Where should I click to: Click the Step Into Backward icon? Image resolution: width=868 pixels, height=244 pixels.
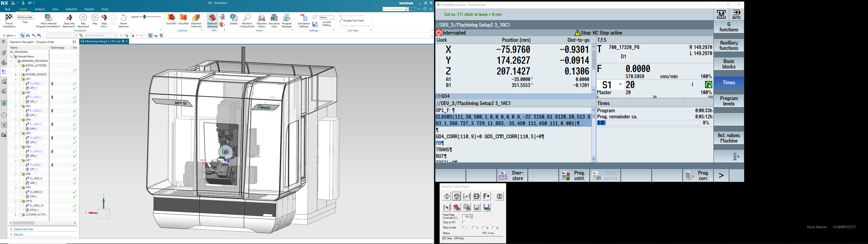69,18
